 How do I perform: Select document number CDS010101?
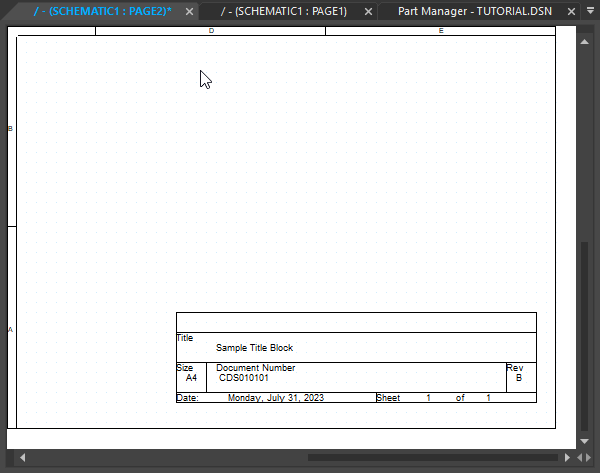(244, 378)
